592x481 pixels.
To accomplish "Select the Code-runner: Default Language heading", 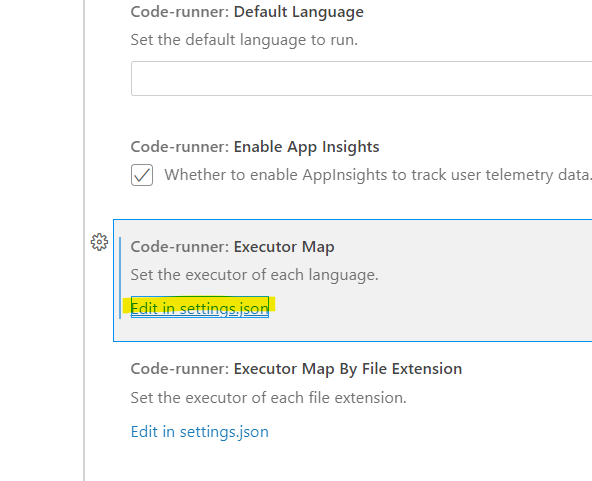I will 247,12.
